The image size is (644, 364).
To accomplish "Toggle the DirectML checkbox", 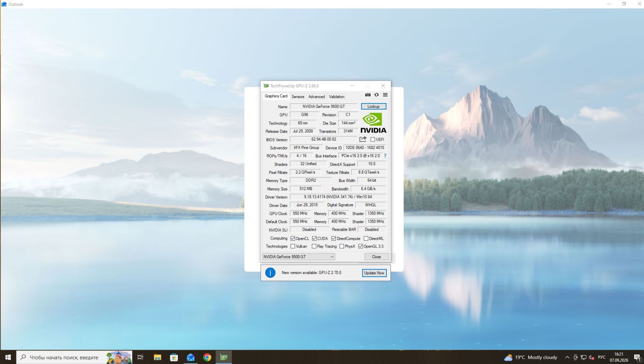I will [366, 238].
